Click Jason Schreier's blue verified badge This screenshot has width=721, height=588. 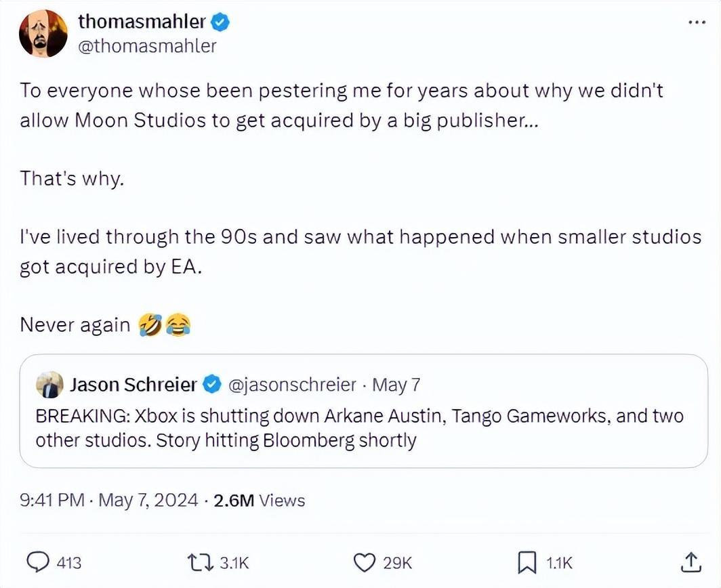click(x=213, y=385)
